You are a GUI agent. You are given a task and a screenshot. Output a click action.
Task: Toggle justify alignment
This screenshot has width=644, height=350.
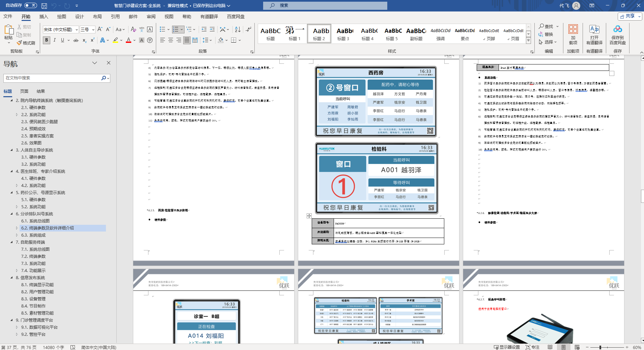point(187,40)
